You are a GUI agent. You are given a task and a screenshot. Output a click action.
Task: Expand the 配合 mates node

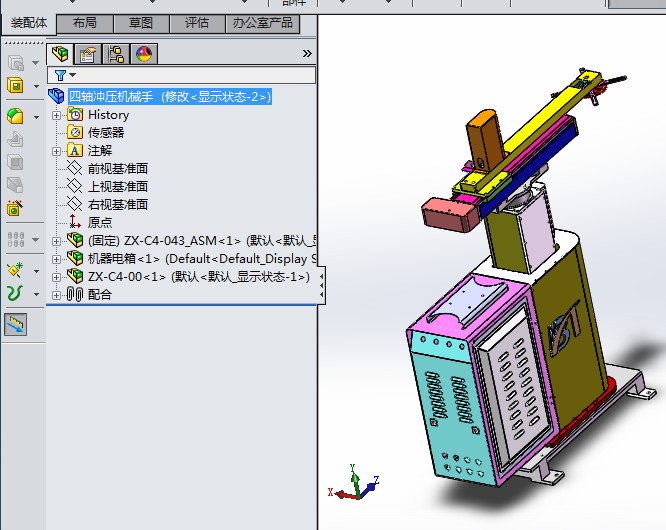point(56,295)
